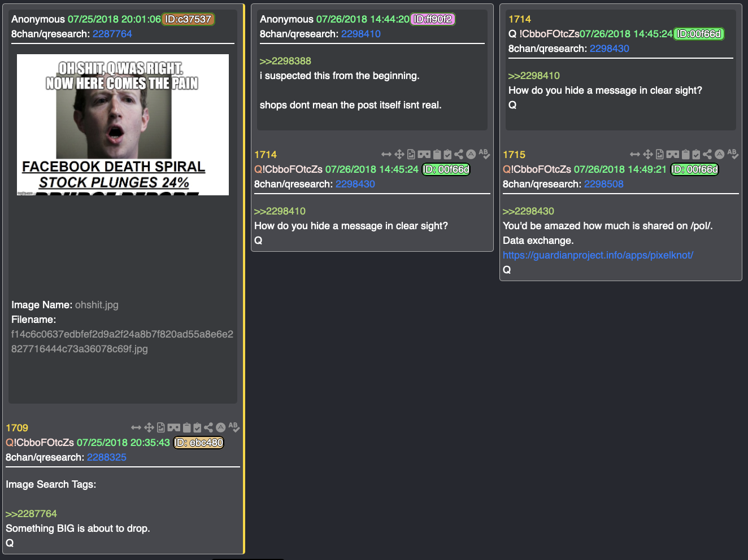Viewport: 748px width, 560px height.
Task: Click the image file icon on post 1715
Action: pos(659,154)
